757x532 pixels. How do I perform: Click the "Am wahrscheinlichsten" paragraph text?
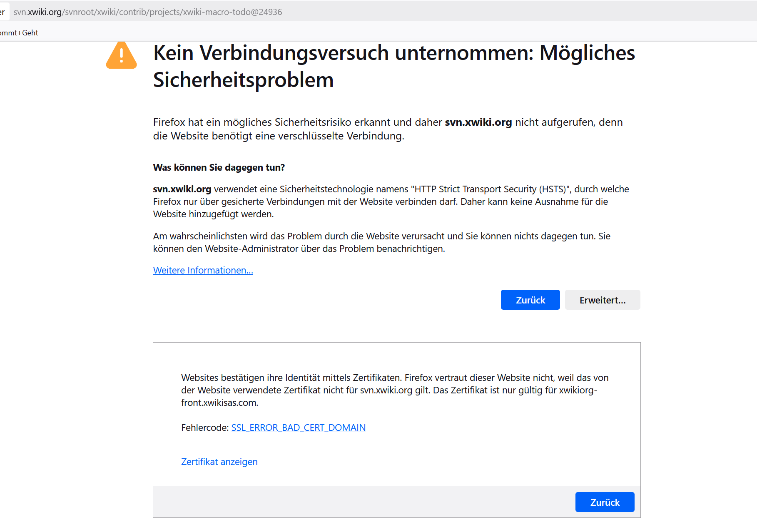381,242
